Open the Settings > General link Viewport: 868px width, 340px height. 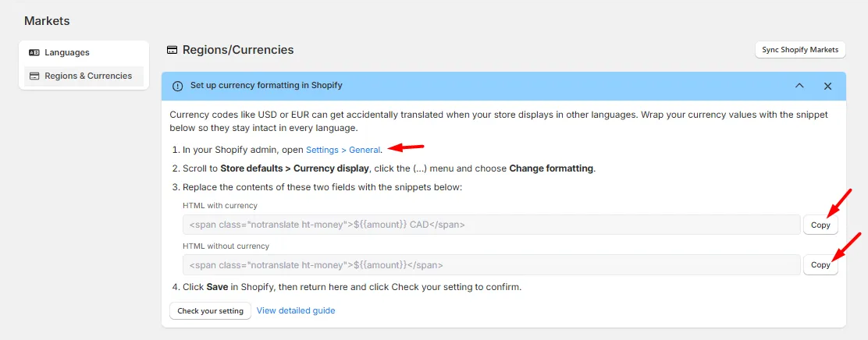pos(343,150)
